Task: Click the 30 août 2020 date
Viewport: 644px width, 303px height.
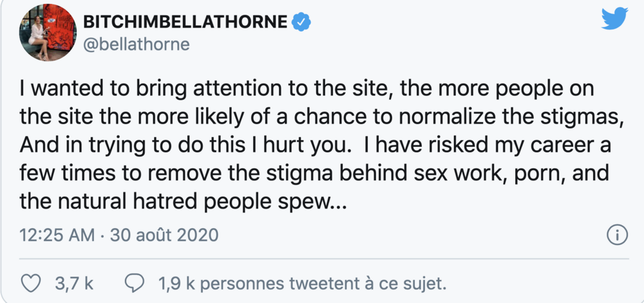Action: click(164, 235)
